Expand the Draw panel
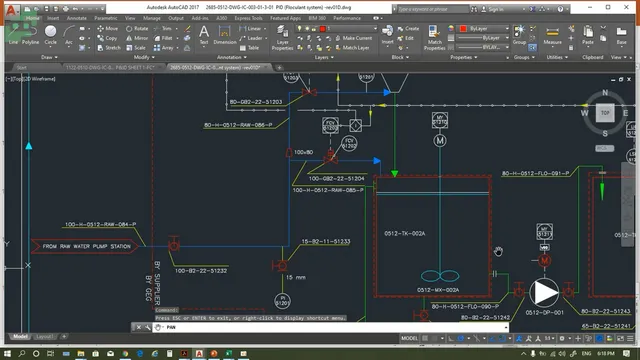The height and width of the screenshot is (360, 640). click(x=49, y=57)
